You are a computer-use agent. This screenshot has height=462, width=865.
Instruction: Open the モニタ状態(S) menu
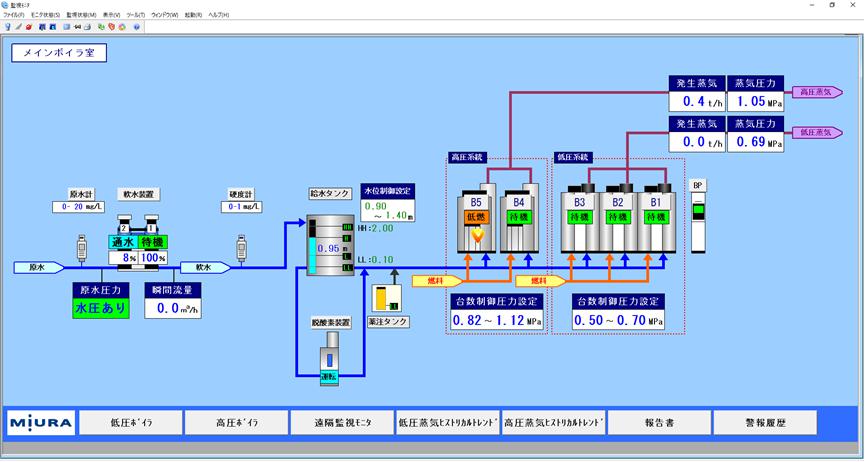[45, 14]
